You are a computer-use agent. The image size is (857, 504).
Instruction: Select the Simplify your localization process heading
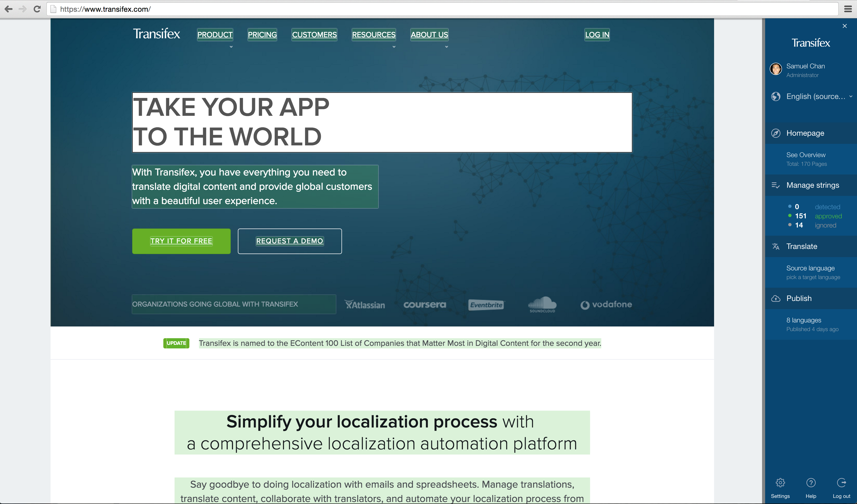(382, 433)
